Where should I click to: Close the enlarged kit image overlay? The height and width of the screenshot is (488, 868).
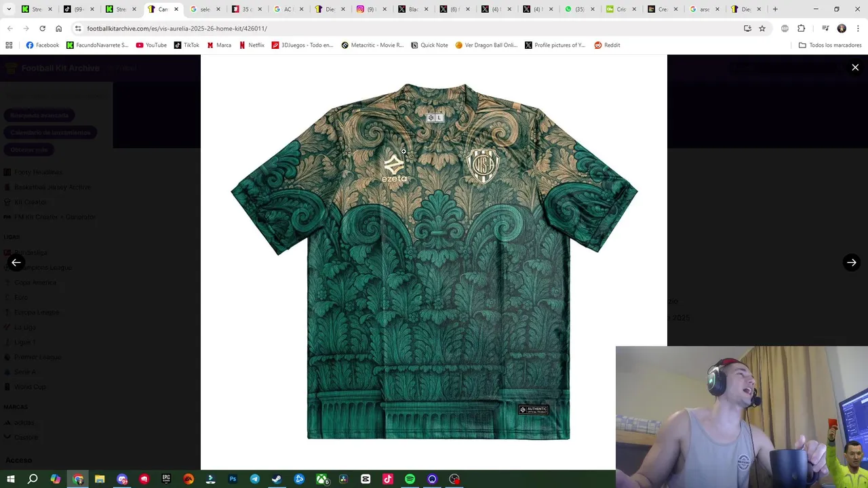tap(855, 67)
